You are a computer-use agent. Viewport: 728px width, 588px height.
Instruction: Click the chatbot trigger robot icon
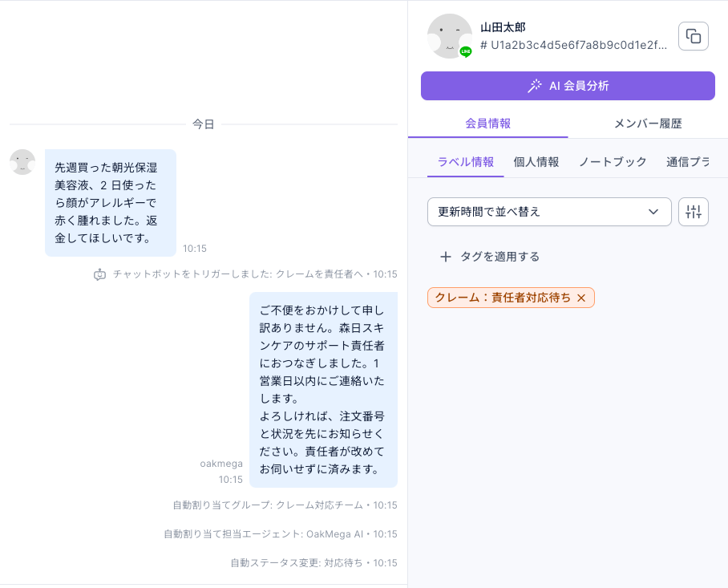pyautogui.click(x=100, y=274)
